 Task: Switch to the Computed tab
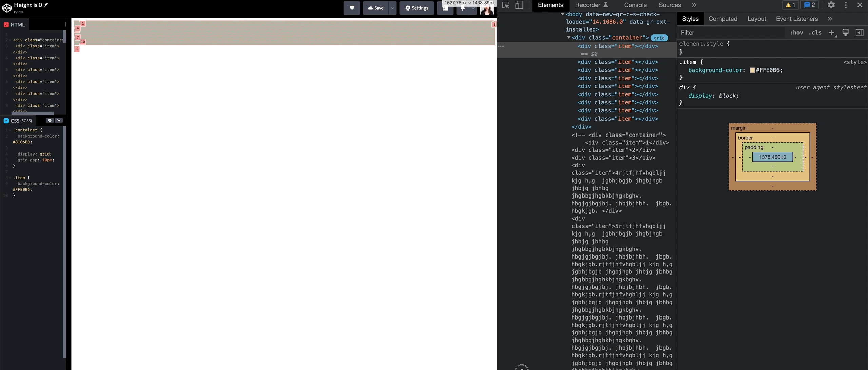tap(723, 19)
